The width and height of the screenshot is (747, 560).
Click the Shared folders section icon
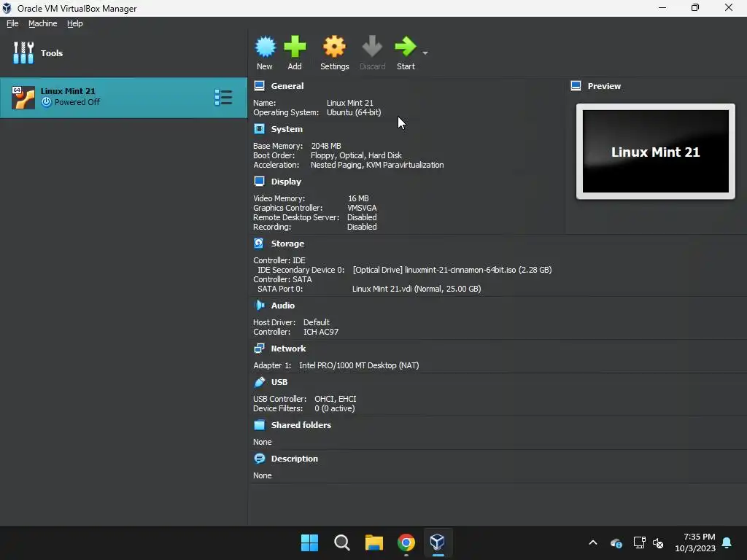tap(259, 425)
